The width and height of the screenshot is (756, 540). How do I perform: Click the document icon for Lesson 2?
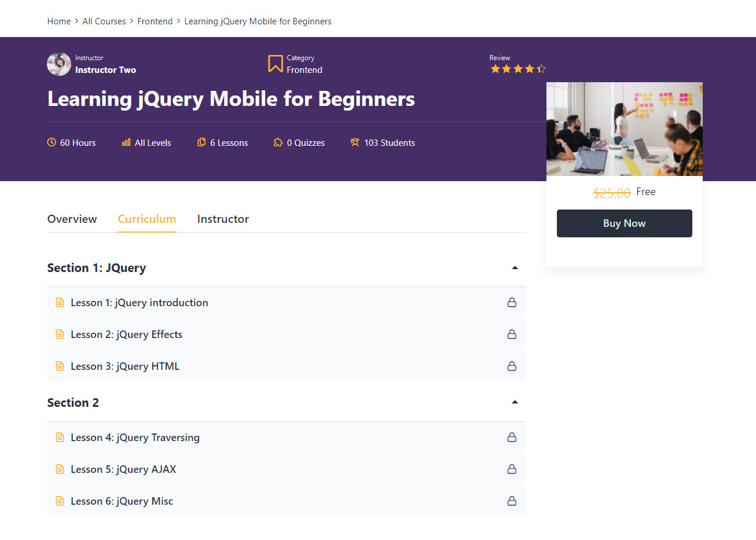point(60,334)
